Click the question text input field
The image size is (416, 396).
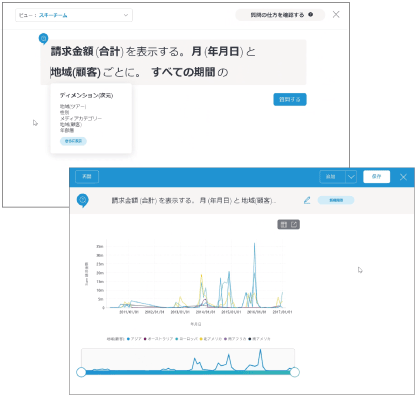click(173, 62)
